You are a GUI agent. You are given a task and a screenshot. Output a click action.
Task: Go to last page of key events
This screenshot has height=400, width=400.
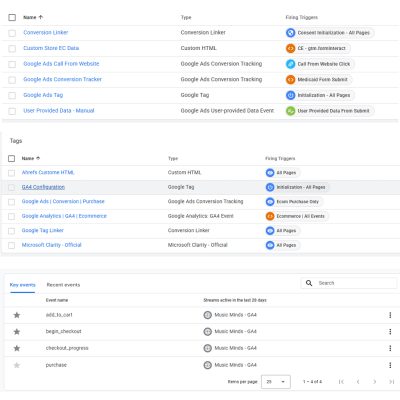(x=392, y=382)
